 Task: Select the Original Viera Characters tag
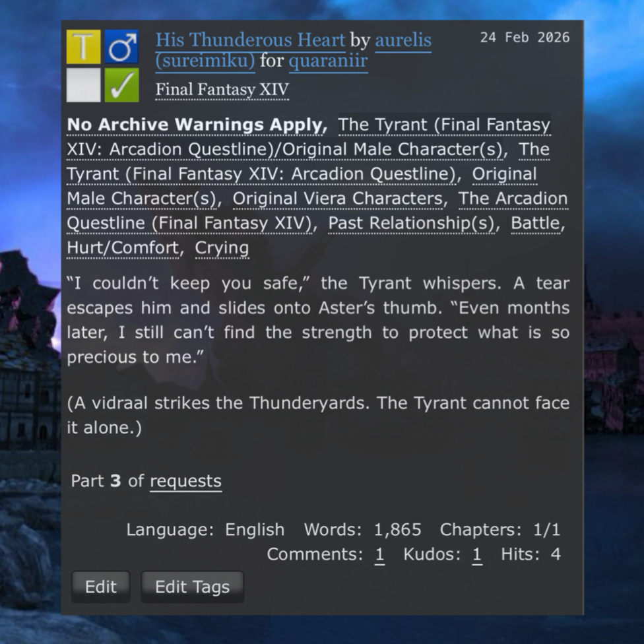click(x=338, y=199)
